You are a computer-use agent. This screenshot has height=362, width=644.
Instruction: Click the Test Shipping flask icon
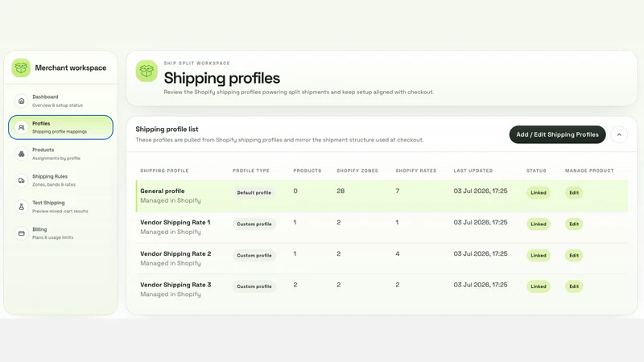(22, 207)
